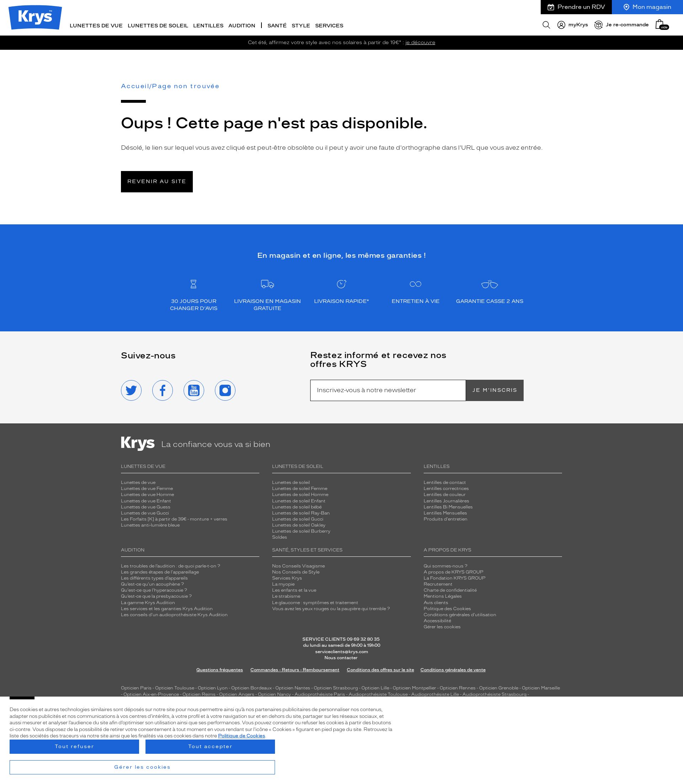Open footer link Mentions Légales
This screenshot has width=683, height=784.
[x=443, y=596]
